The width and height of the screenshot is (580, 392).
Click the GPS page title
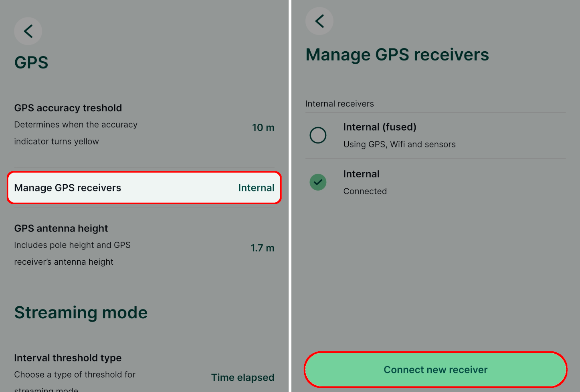tap(31, 62)
